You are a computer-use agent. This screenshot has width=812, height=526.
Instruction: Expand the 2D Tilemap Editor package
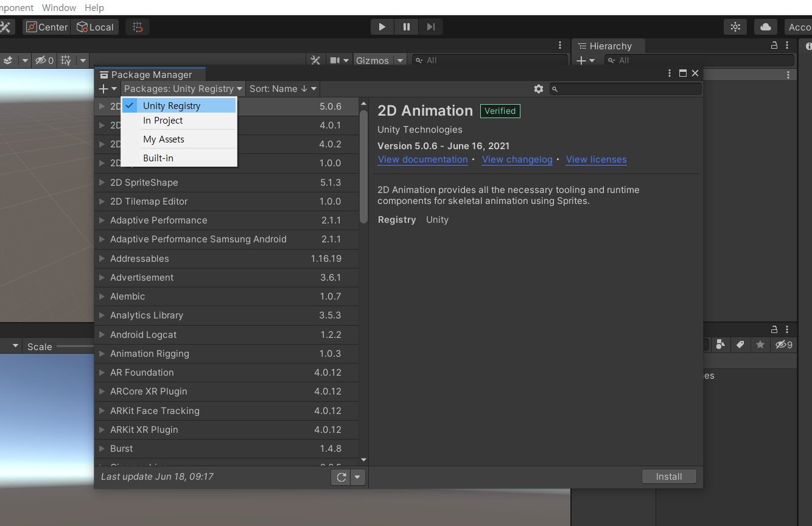coord(102,201)
